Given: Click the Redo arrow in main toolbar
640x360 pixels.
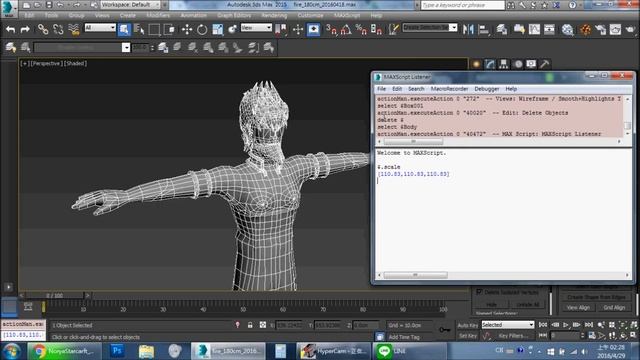Looking at the screenshot, I should click(x=25, y=29).
